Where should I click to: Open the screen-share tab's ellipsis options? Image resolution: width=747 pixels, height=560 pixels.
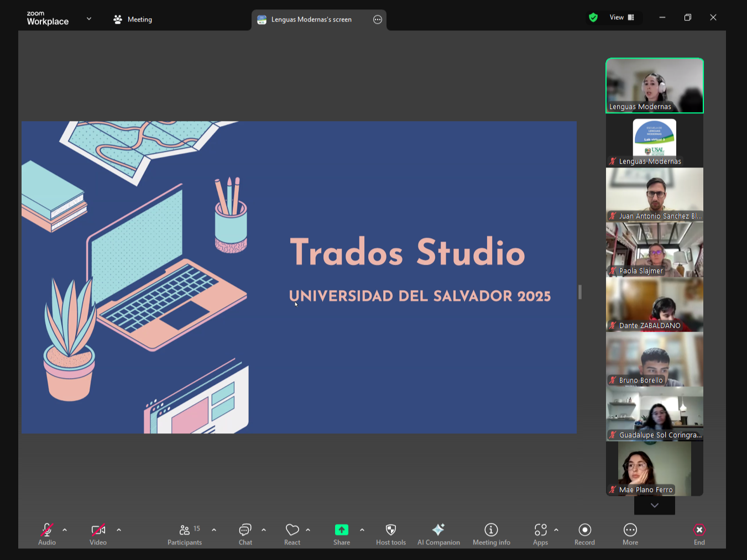378,19
